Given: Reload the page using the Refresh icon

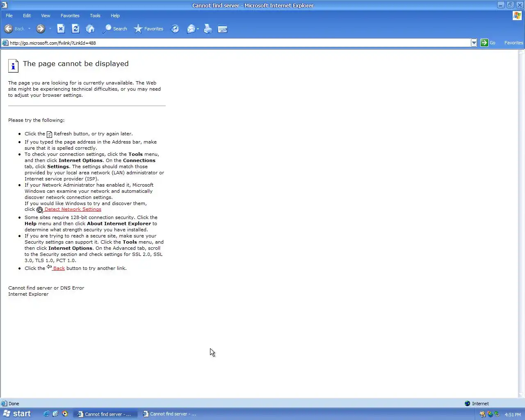Looking at the screenshot, I should click(75, 29).
